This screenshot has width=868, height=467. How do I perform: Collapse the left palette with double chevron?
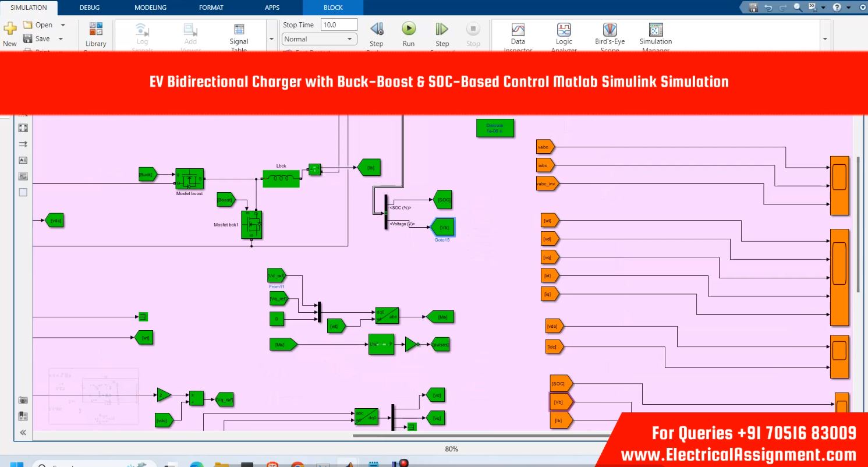(x=23, y=433)
